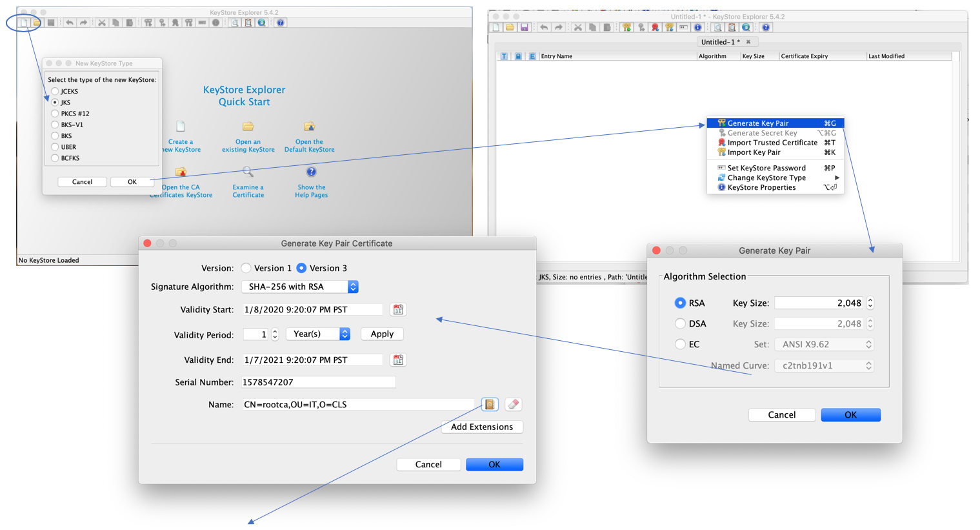Click Cancel in New KeyStore Type dialog
Screen dimensions: 980x530
82,182
